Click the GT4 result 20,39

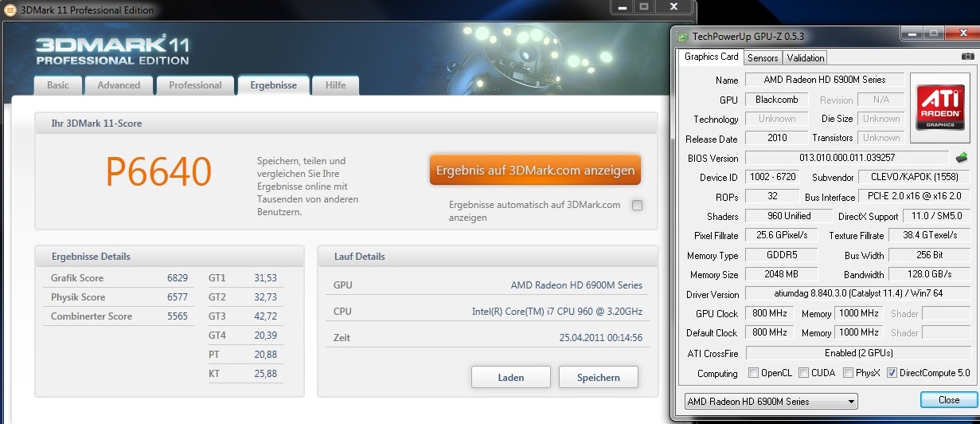point(265,336)
